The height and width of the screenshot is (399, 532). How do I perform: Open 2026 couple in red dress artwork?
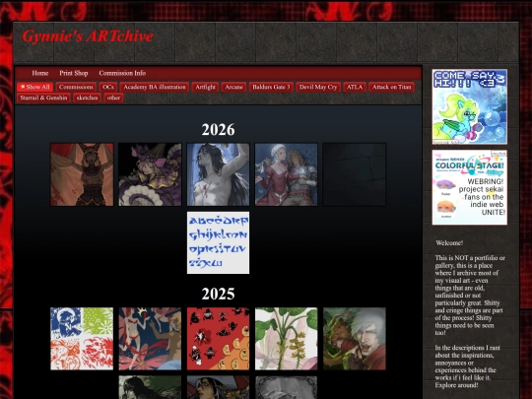(287, 174)
